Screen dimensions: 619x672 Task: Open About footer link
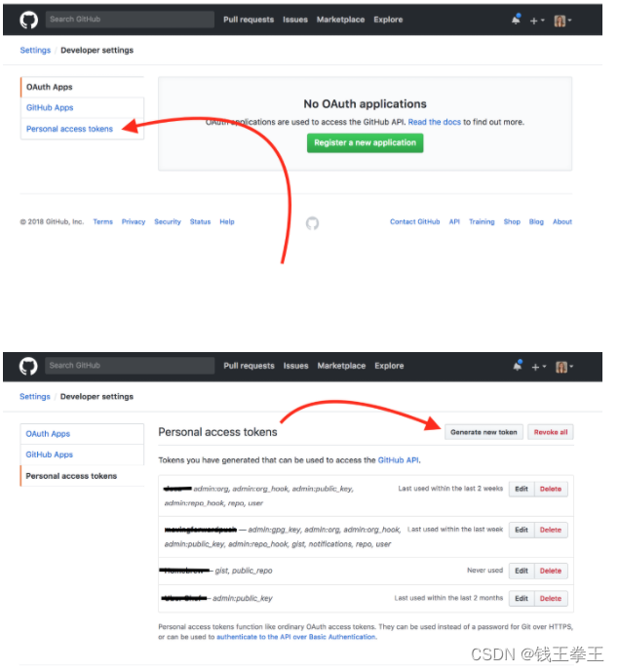pyautogui.click(x=562, y=222)
